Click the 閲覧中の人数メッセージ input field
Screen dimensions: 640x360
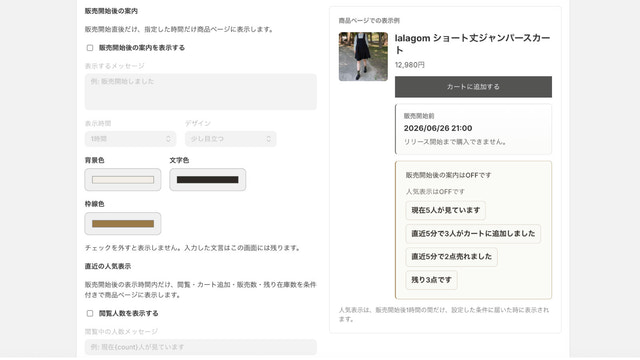(200, 347)
